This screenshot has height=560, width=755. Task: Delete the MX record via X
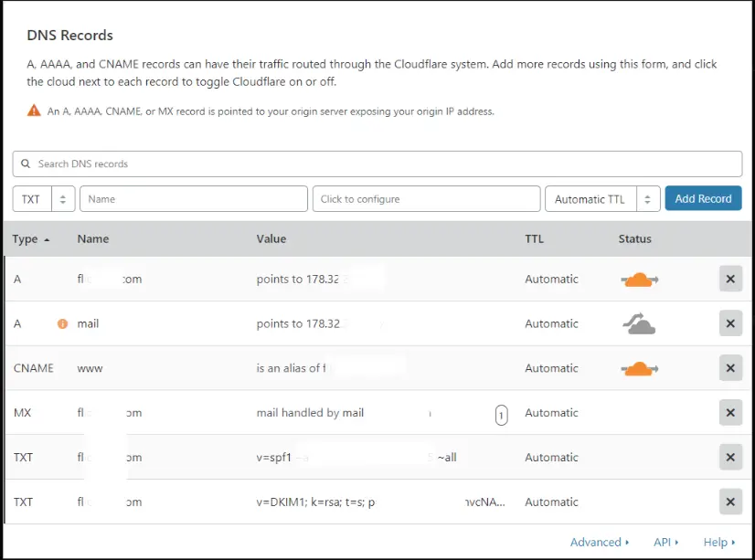click(x=730, y=413)
